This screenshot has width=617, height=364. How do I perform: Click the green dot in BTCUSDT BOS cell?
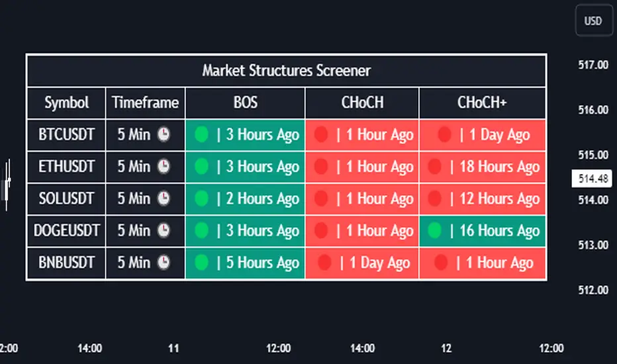click(x=202, y=135)
